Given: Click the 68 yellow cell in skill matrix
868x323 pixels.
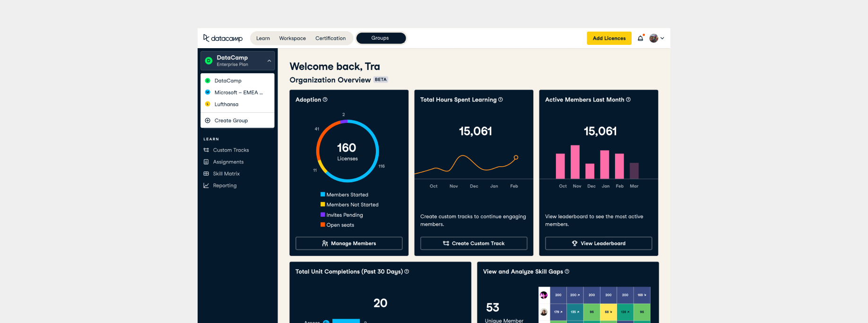Looking at the screenshot, I should pos(608,312).
